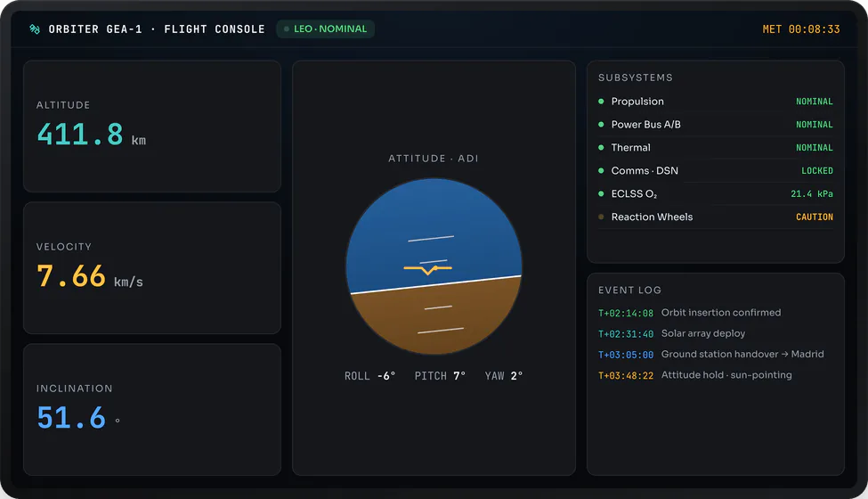The width and height of the screenshot is (868, 499).
Task: Click CAUTION status beside Reaction Wheels
Action: [x=815, y=217]
